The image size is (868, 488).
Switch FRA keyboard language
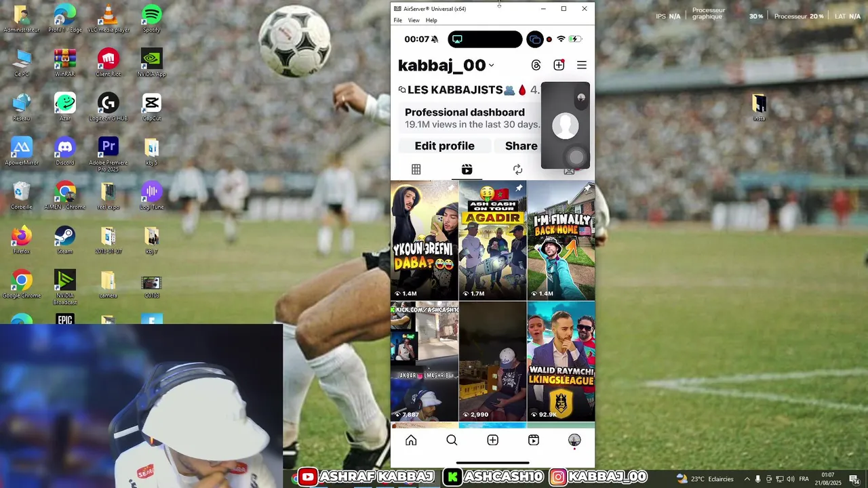tap(804, 479)
